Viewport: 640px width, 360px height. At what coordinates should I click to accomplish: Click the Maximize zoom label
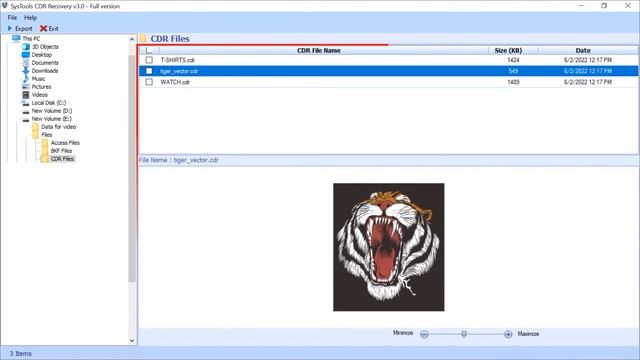coord(528,334)
